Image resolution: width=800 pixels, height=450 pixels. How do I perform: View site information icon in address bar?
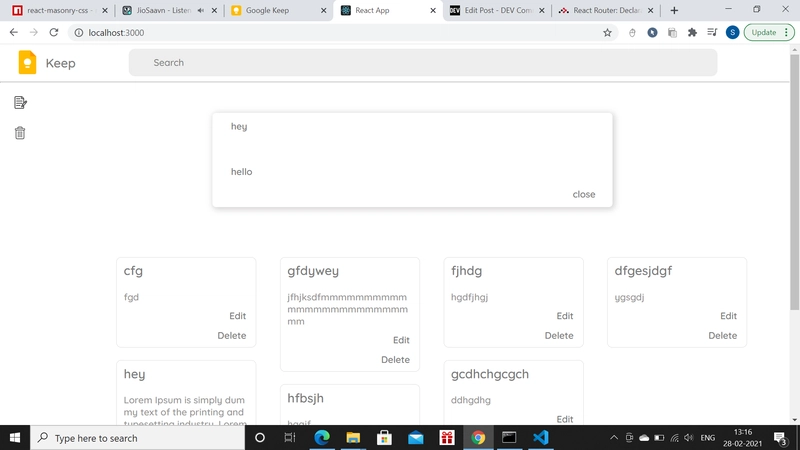(79, 33)
